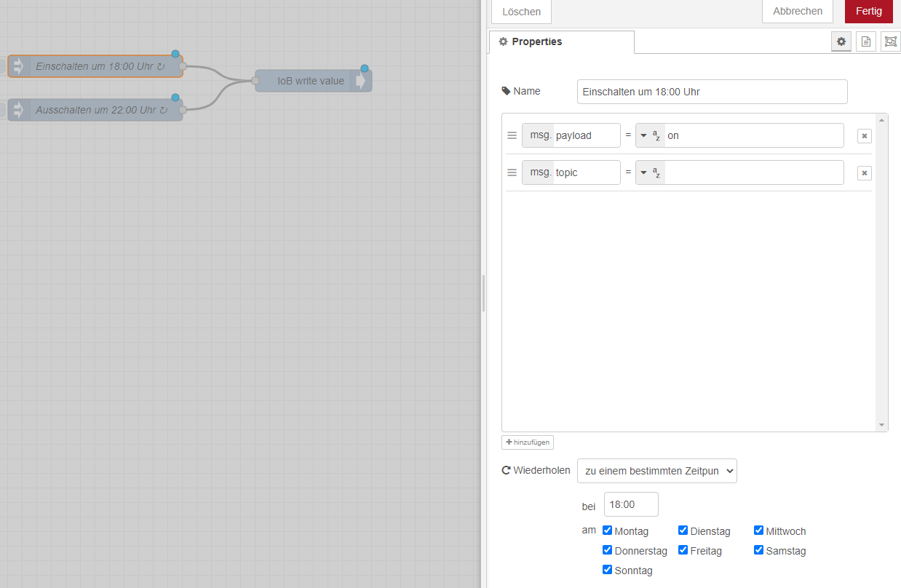901x588 pixels.
Task: Uncheck the Montag checkbox
Action: click(x=608, y=531)
